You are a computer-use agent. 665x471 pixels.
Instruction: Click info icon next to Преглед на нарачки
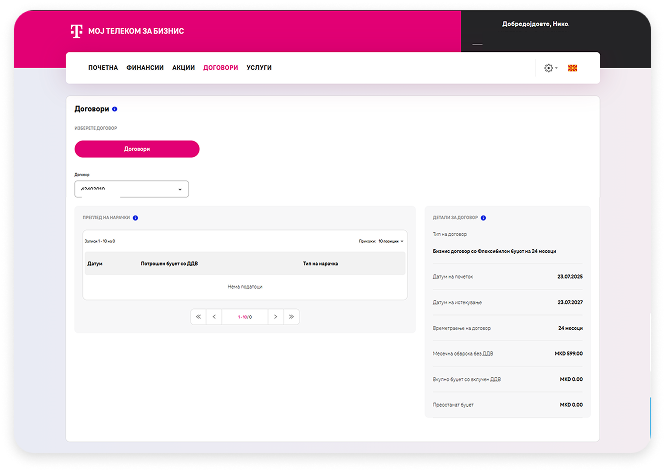(135, 217)
